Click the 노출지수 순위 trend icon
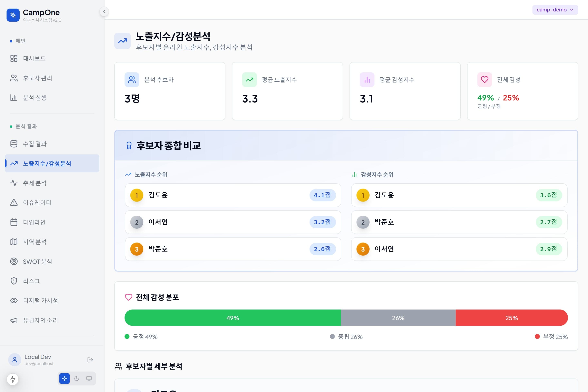 128,175
